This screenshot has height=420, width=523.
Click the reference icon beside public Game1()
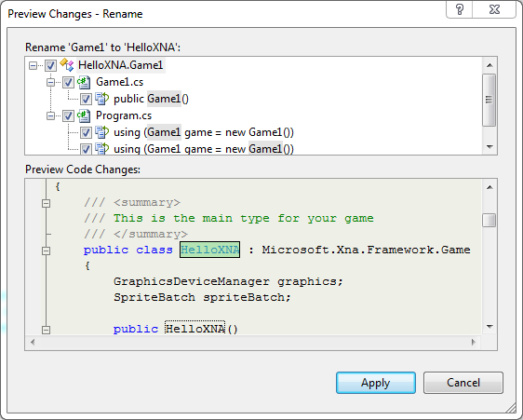point(101,99)
